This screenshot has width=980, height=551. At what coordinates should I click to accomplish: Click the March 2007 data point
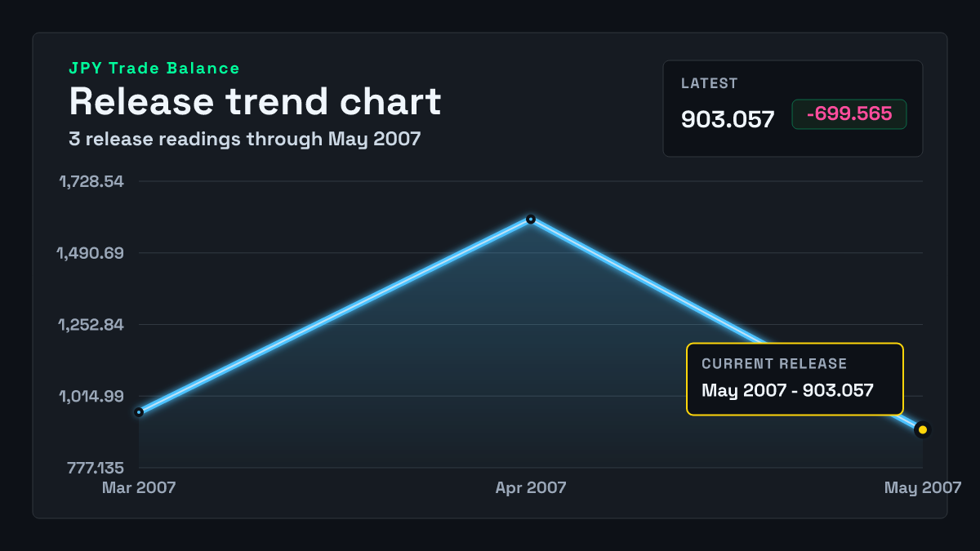tap(139, 412)
